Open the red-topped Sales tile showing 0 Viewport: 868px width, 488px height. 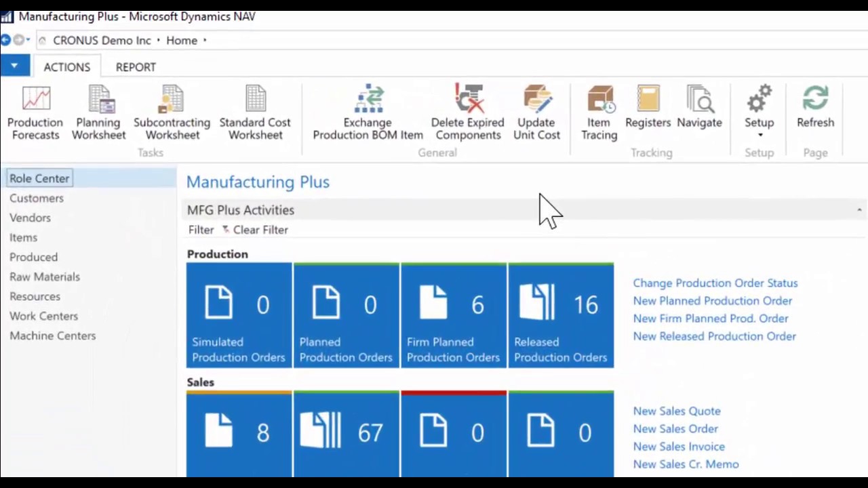click(453, 434)
